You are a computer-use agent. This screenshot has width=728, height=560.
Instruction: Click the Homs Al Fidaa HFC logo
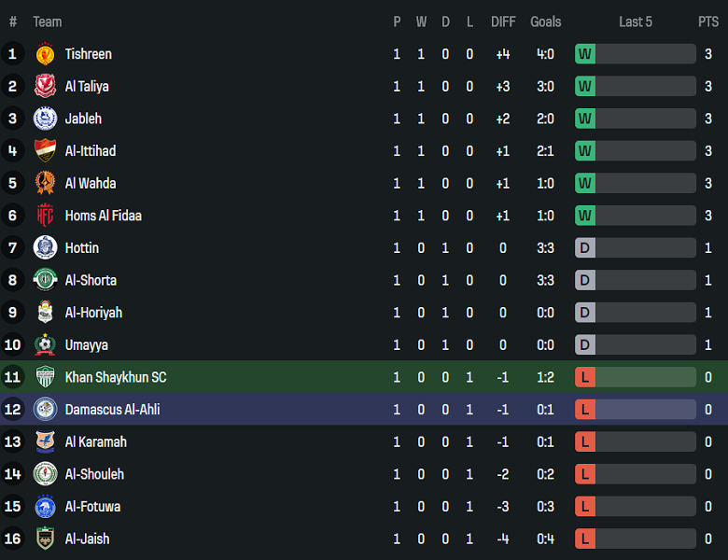45,216
